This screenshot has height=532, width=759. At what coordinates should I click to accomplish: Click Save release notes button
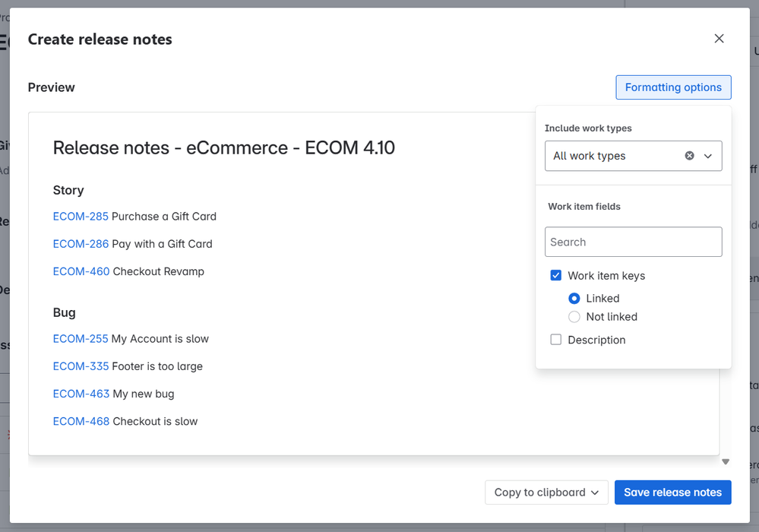(672, 492)
